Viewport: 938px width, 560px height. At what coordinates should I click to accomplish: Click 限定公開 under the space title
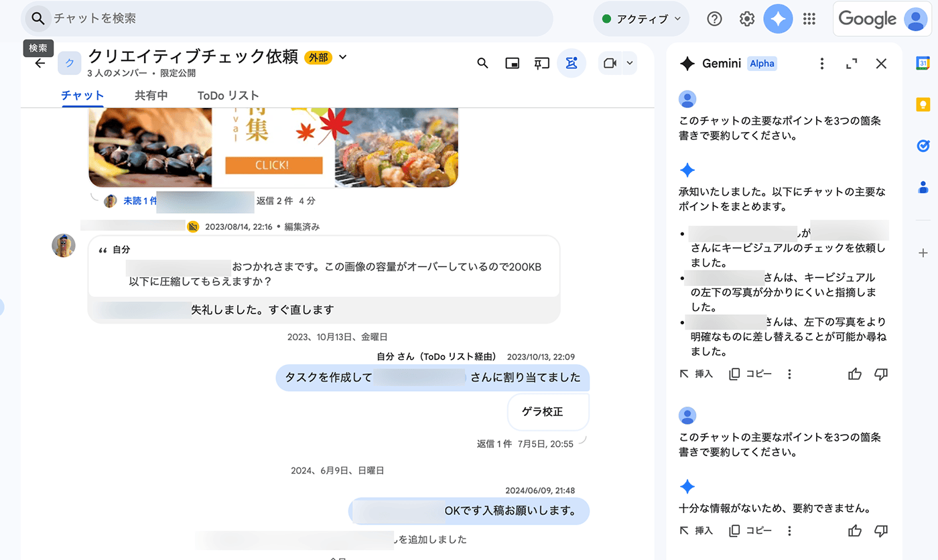[x=178, y=73]
